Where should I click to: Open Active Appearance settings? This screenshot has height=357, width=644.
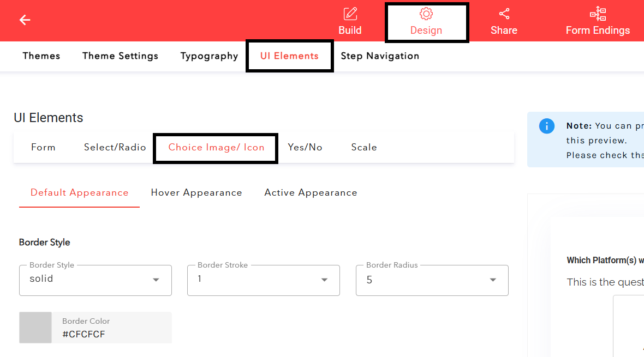click(x=311, y=192)
